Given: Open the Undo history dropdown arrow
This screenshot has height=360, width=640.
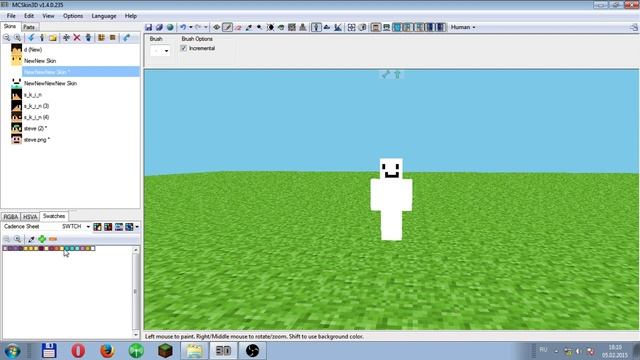Looking at the screenshot, I should pyautogui.click(x=191, y=27).
